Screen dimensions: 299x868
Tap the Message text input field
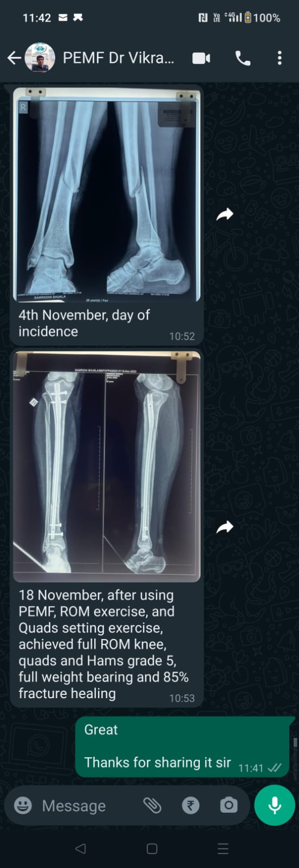tap(87, 806)
